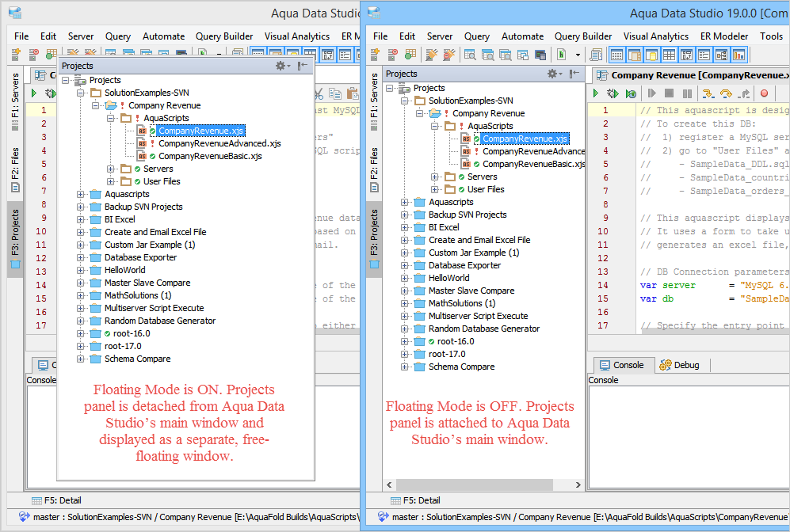Viewport: 790px width, 532px height.
Task: Open the Tools menu in the right window
Action: click(x=771, y=36)
